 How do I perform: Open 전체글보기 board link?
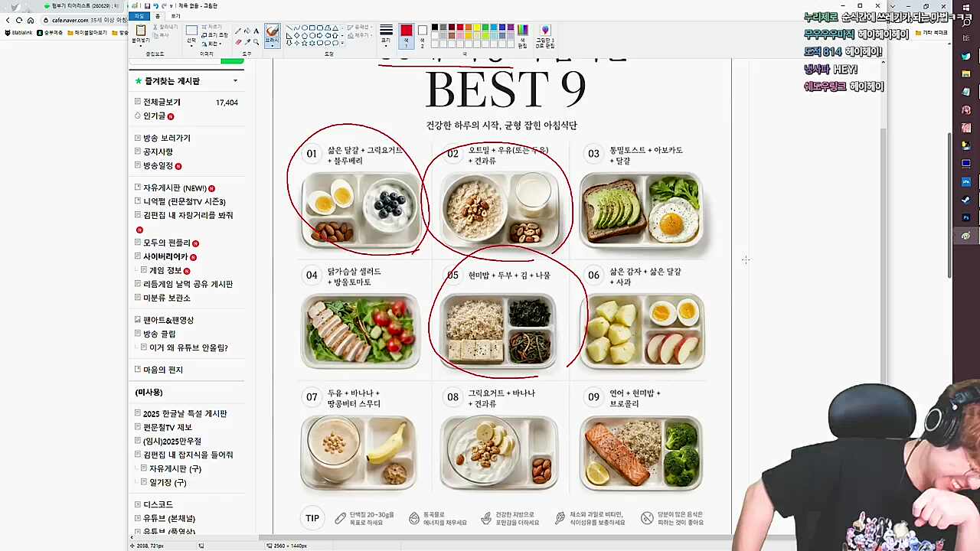coord(162,102)
